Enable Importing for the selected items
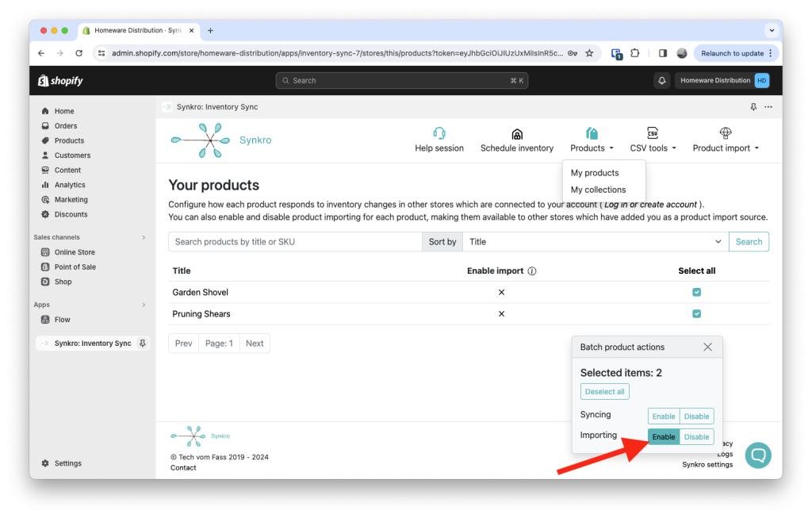Viewport: 812px width, 518px height. [x=664, y=436]
